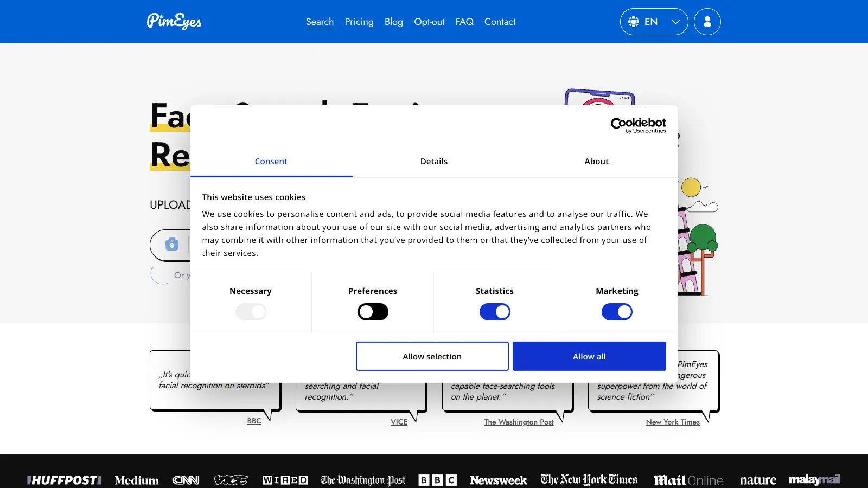The height and width of the screenshot is (488, 868).
Task: Click the camera upload photo icon
Action: coord(172,244)
